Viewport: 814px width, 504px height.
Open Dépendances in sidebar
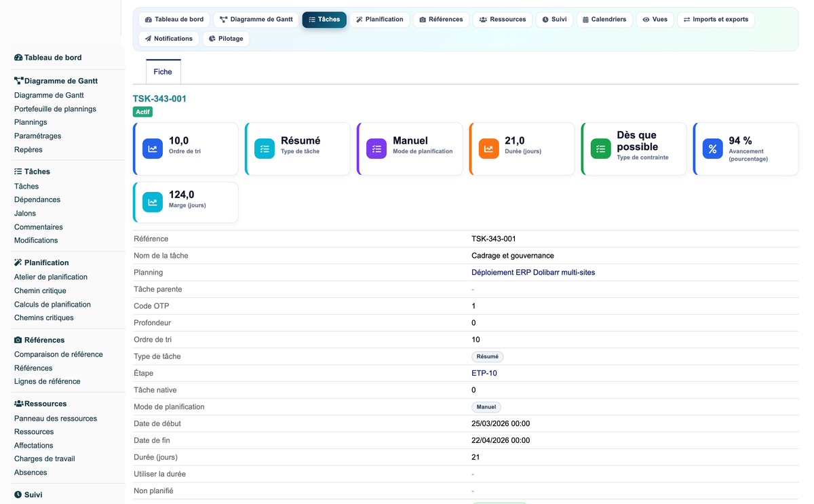pyautogui.click(x=37, y=200)
